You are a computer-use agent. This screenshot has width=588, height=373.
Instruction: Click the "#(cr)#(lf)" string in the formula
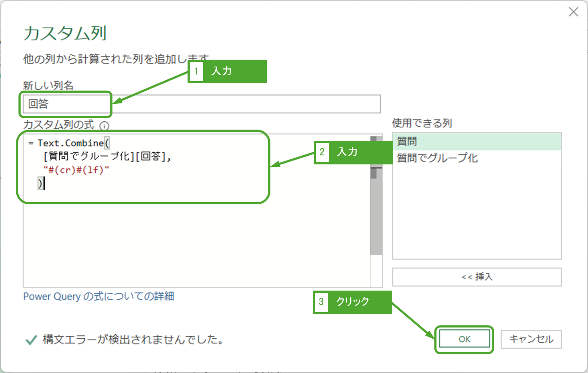click(76, 170)
